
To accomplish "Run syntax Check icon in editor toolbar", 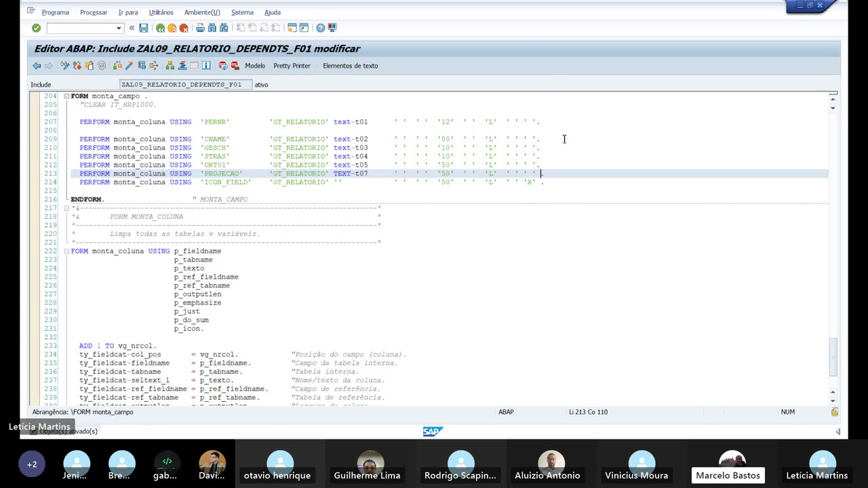I will [x=117, y=66].
